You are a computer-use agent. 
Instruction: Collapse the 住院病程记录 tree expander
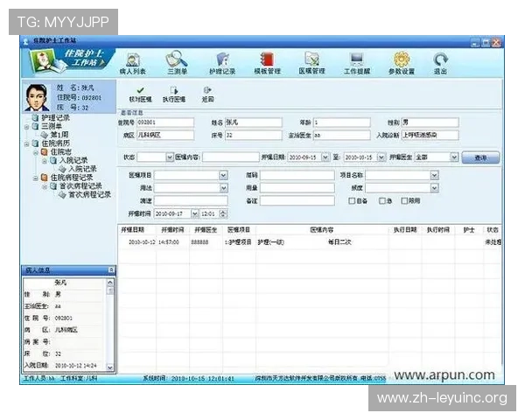pyautogui.click(x=36, y=178)
